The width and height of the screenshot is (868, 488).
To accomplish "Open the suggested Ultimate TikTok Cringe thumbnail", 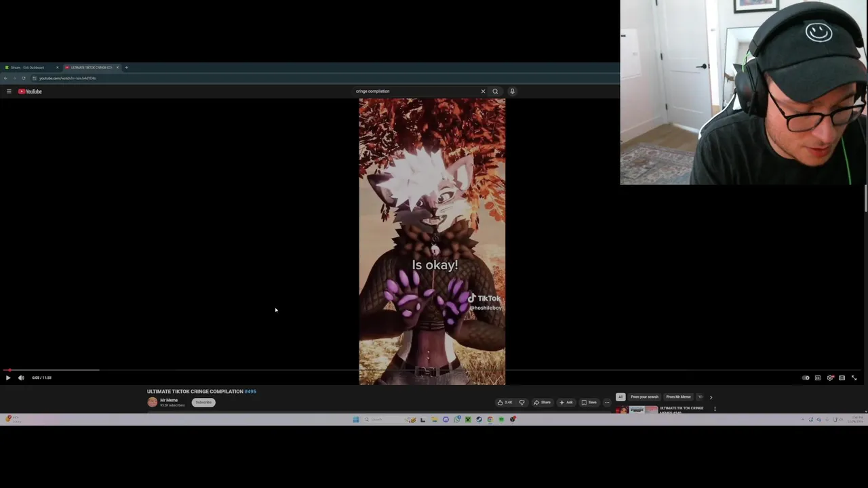I will point(636,409).
